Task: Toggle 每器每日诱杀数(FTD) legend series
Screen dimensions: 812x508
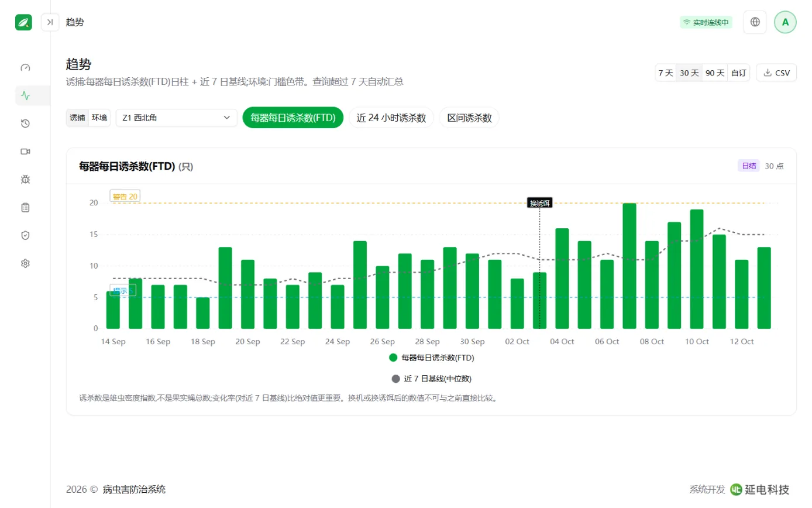Action: (432, 358)
